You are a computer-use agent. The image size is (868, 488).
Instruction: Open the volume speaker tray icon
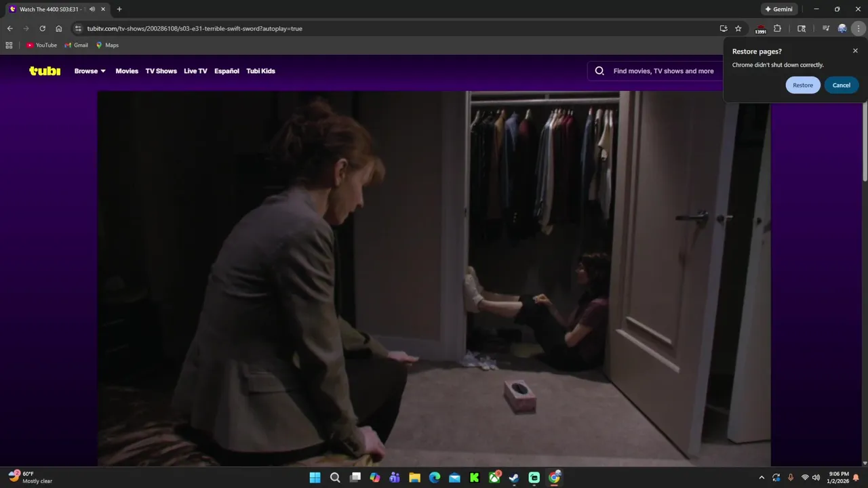pos(816,477)
